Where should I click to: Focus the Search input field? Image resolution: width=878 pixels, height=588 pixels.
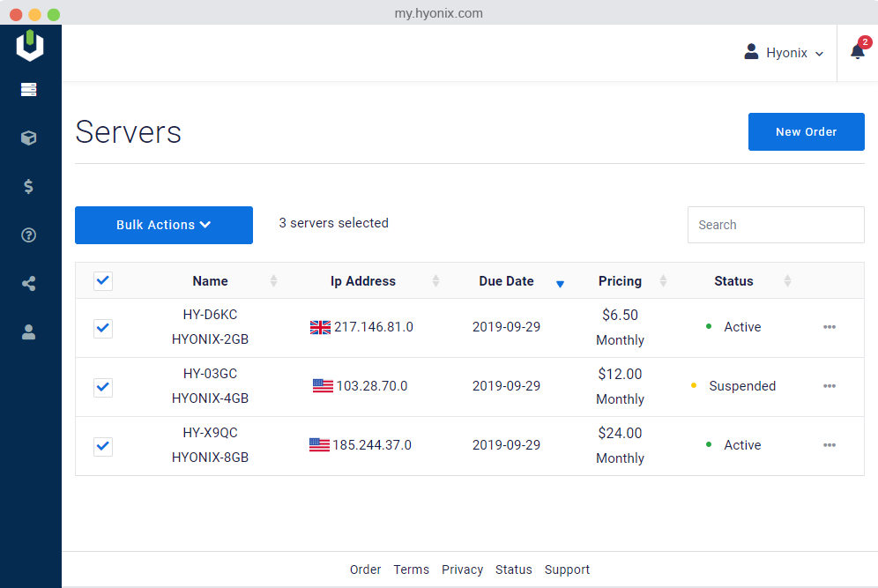coord(776,225)
